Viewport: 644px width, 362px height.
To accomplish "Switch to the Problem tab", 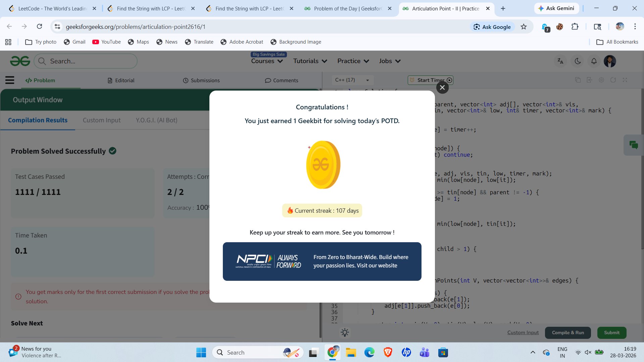I will click(40, 81).
